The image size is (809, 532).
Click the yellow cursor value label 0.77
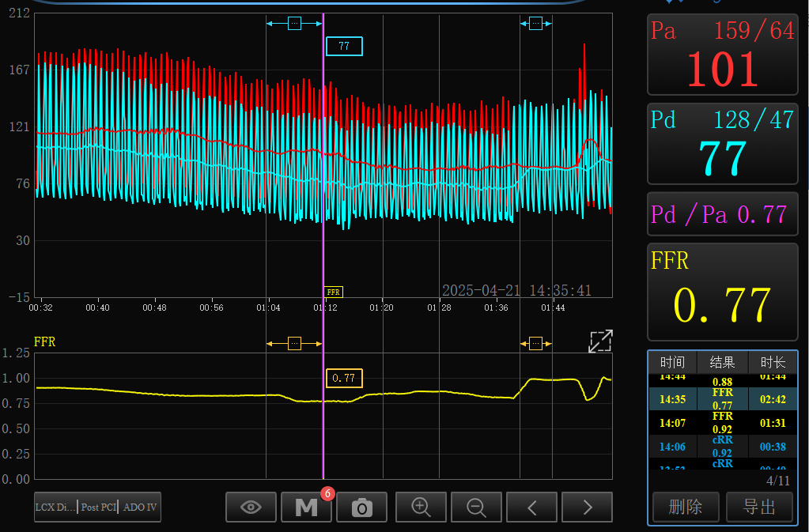point(344,379)
